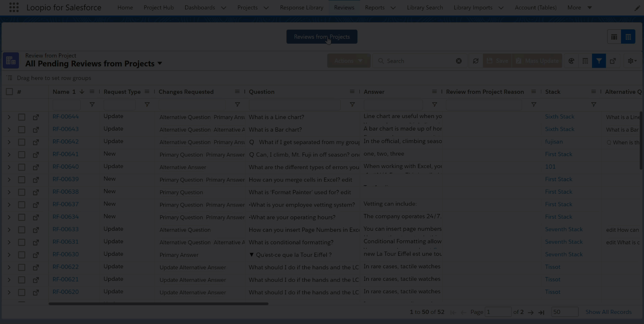Viewport: 644px width, 324px height.
Task: Click the Stack column filter funnel
Action: click(593, 105)
